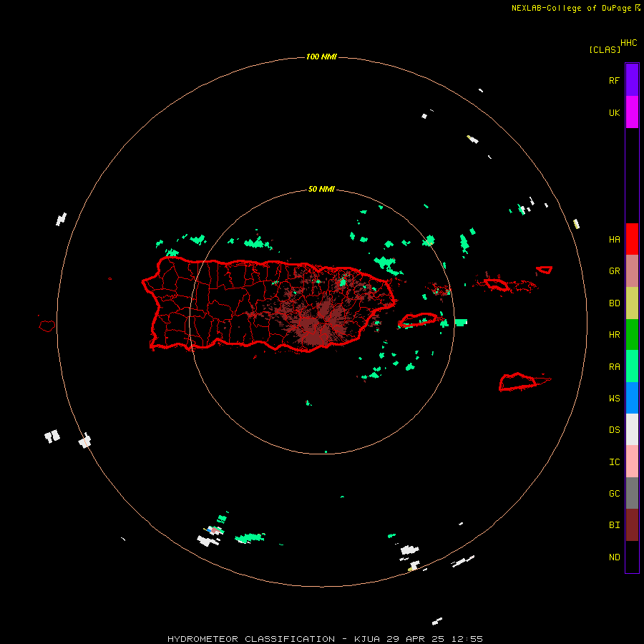Click the 'NEXLAB-College of DuPage' credit text
The image size is (644, 644).
[571, 8]
